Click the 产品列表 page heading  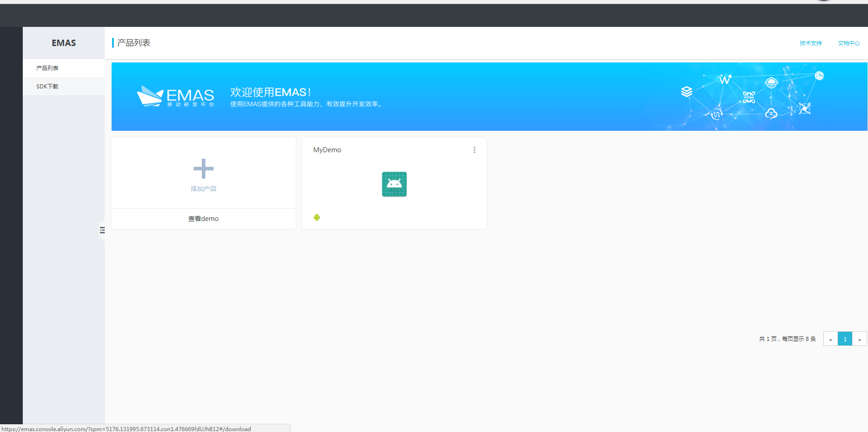133,43
